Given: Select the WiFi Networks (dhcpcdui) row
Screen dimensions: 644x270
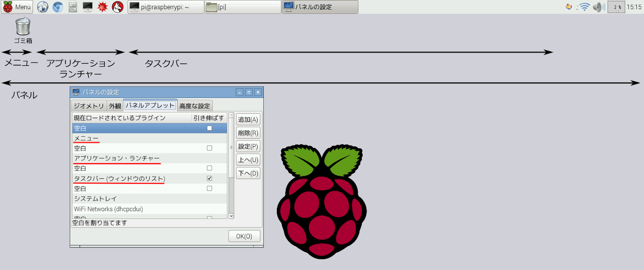Looking at the screenshot, I should point(149,209).
